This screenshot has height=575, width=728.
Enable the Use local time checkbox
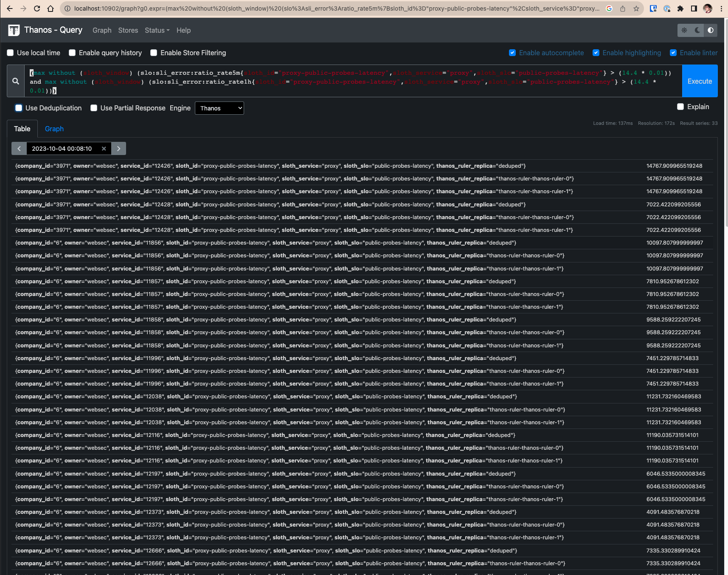click(10, 53)
